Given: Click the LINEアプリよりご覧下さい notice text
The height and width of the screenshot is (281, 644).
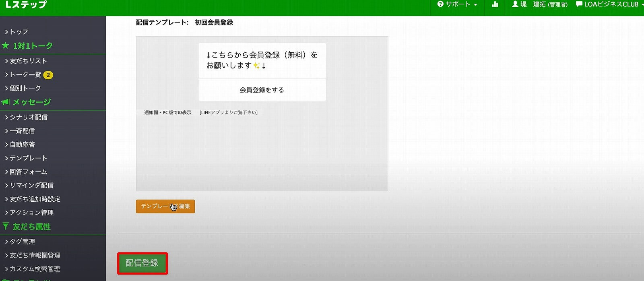Looking at the screenshot, I should 229,112.
